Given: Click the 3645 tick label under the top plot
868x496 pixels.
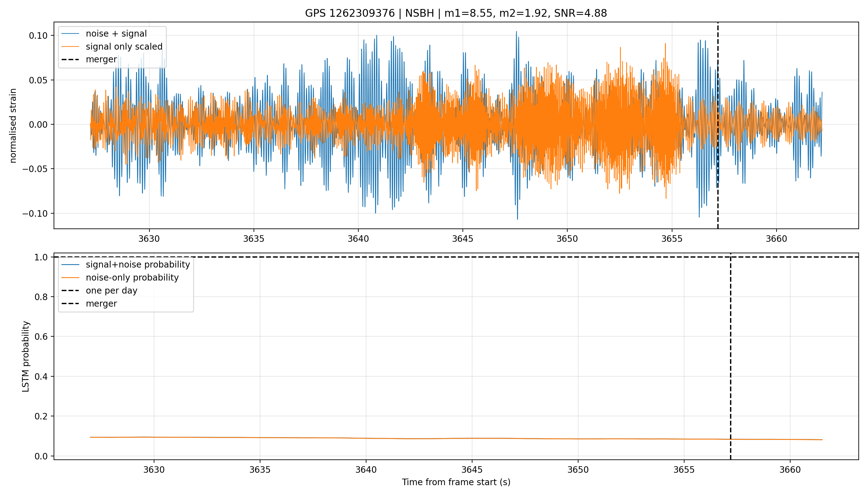Looking at the screenshot, I should [x=463, y=239].
